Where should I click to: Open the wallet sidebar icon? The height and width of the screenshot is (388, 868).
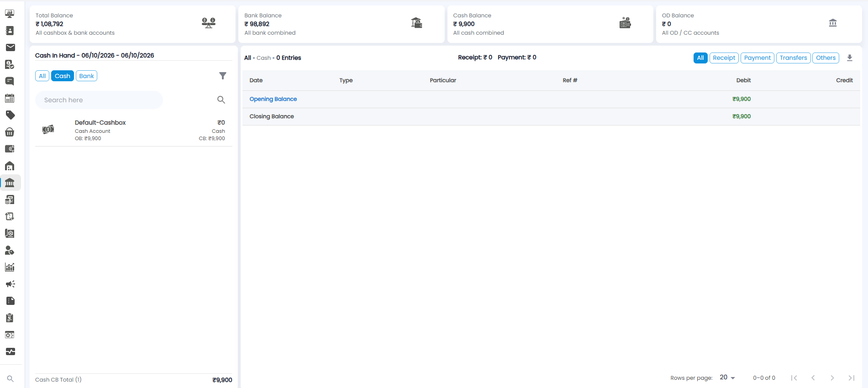point(10,149)
